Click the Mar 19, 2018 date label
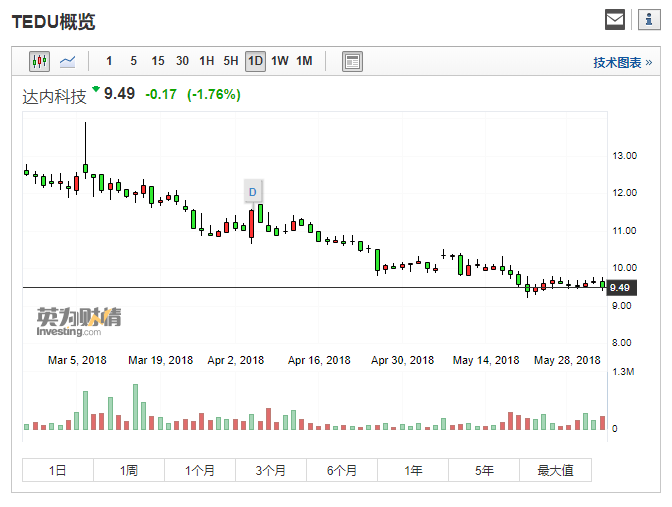The width and height of the screenshot is (672, 507). 161,360
